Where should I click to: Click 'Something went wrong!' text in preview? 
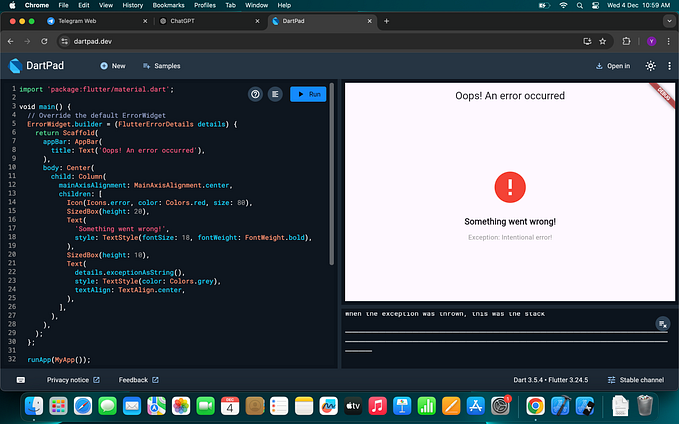coord(510,222)
